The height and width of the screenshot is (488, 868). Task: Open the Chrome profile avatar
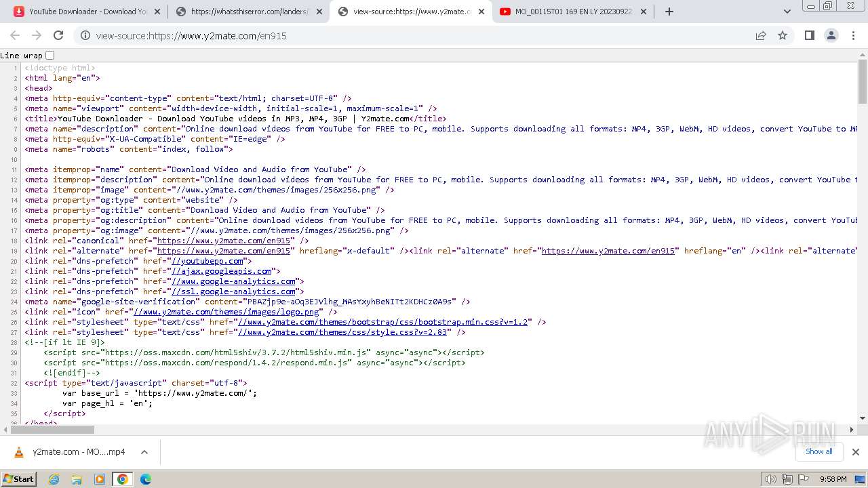(831, 35)
